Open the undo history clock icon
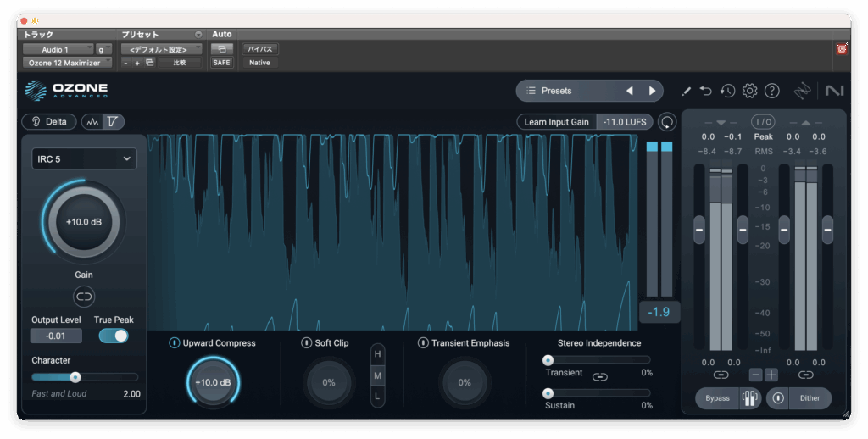 (x=727, y=91)
